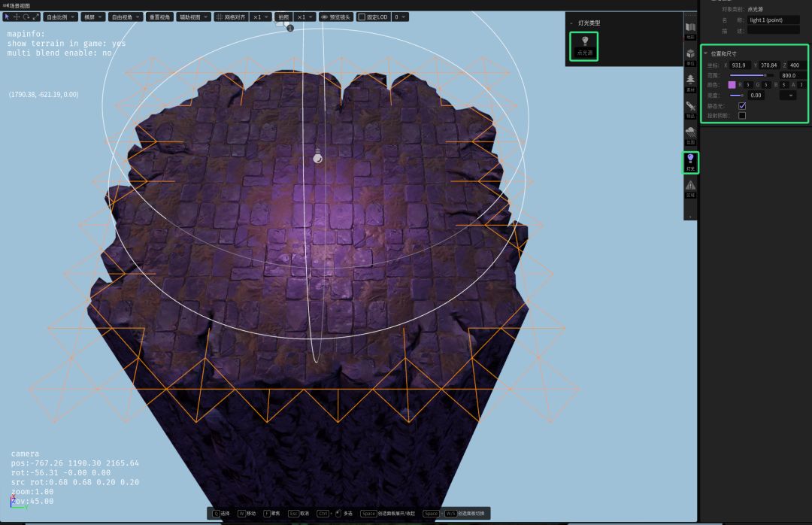The width and height of the screenshot is (812, 525).
Task: Toggle 网格对齐 grid snapping
Action: click(230, 17)
